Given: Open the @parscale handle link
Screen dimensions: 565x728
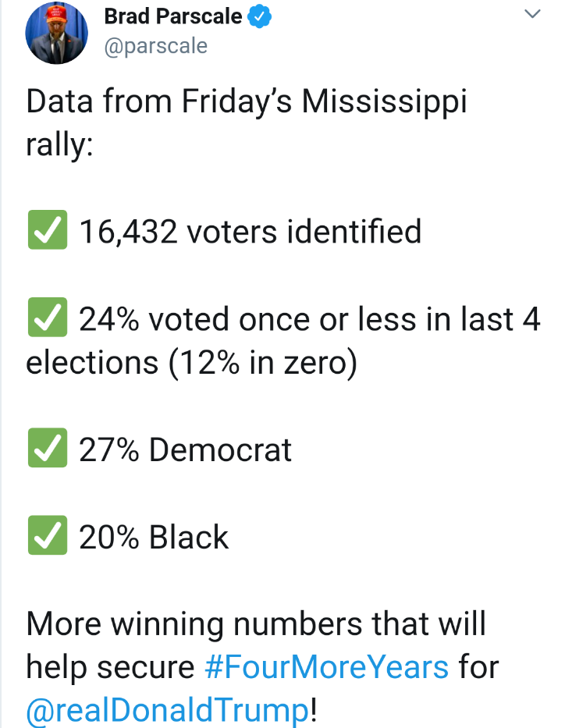Looking at the screenshot, I should pyautogui.click(x=156, y=47).
